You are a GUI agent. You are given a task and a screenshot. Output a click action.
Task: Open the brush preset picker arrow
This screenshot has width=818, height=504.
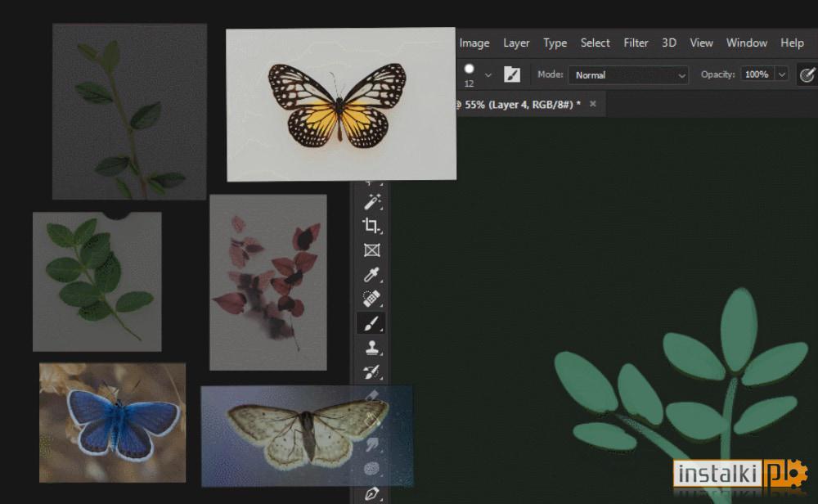pos(488,75)
